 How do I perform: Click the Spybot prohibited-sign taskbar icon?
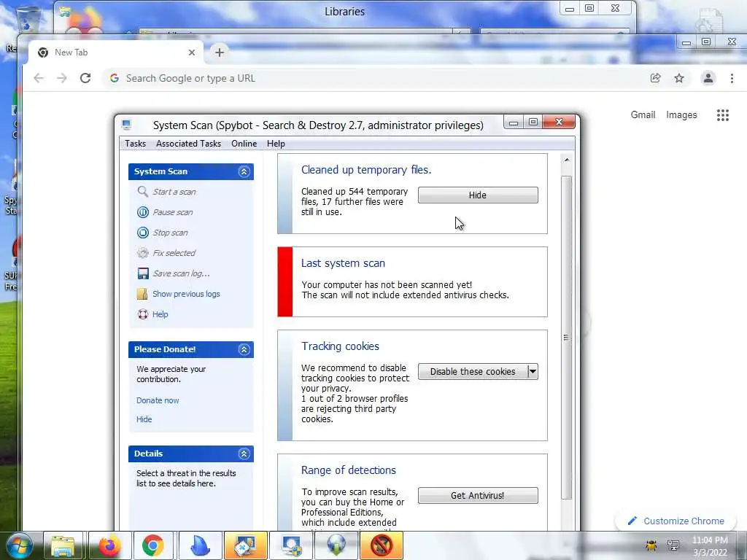381,545
